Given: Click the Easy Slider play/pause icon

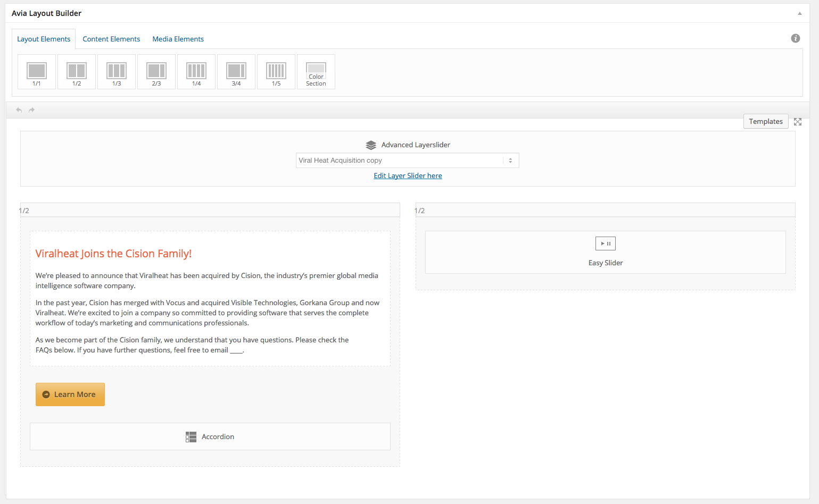Looking at the screenshot, I should click(606, 243).
